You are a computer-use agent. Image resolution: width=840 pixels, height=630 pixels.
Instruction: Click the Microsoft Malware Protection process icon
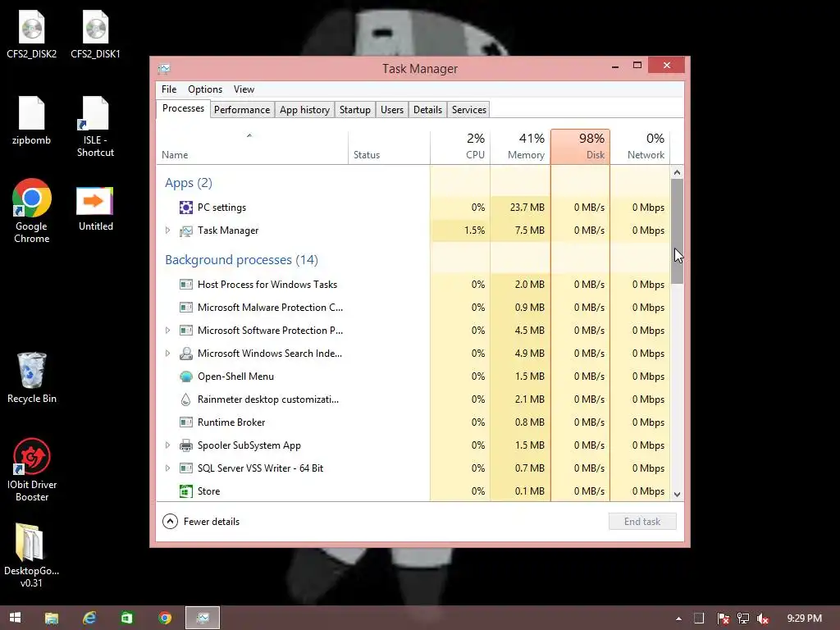point(186,308)
